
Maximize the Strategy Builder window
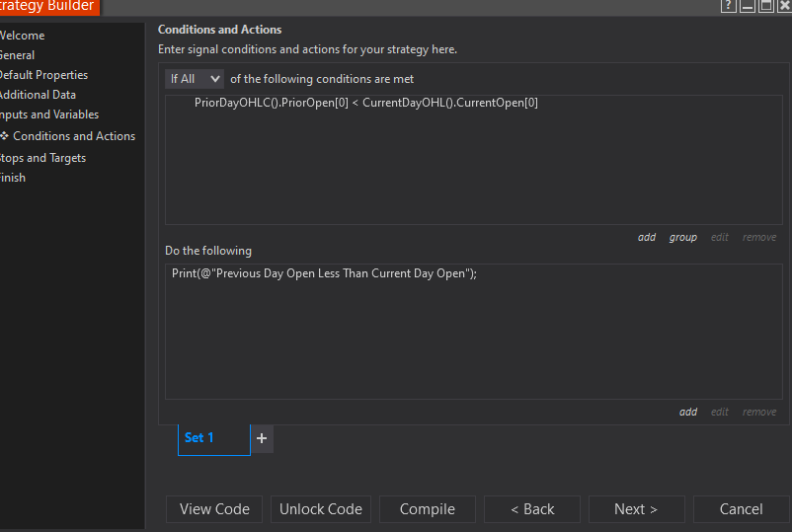(765, 6)
